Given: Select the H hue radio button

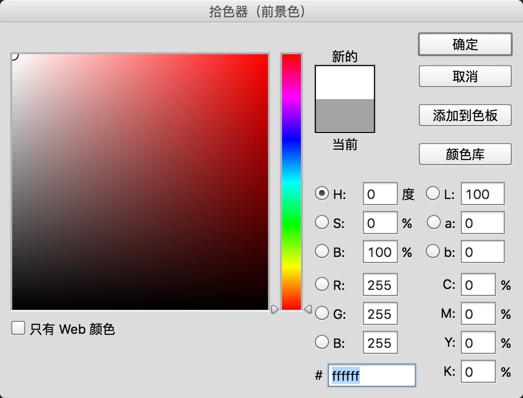Looking at the screenshot, I should pos(322,193).
